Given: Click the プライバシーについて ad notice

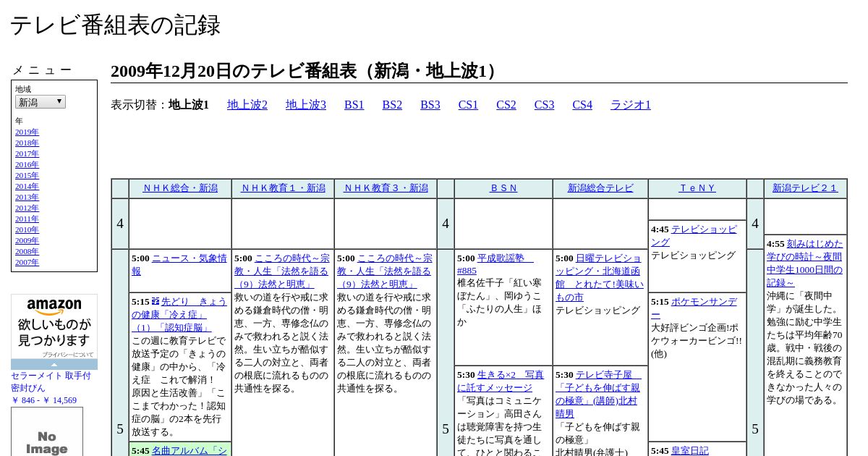Looking at the screenshot, I should tap(67, 355).
